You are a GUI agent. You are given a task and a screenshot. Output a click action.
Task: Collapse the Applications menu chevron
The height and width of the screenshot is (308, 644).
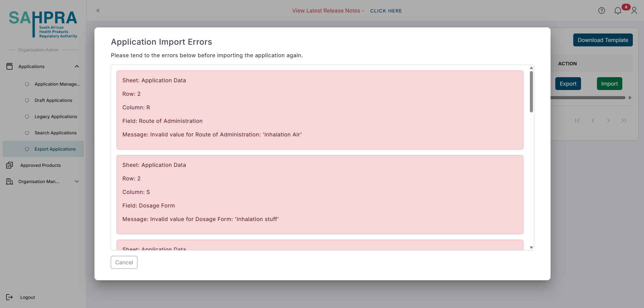(x=77, y=66)
